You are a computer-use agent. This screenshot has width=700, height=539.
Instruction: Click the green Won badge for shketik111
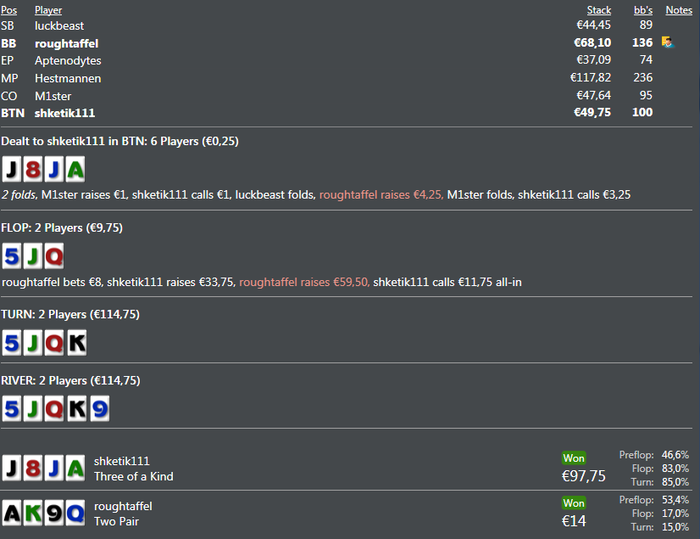point(574,458)
